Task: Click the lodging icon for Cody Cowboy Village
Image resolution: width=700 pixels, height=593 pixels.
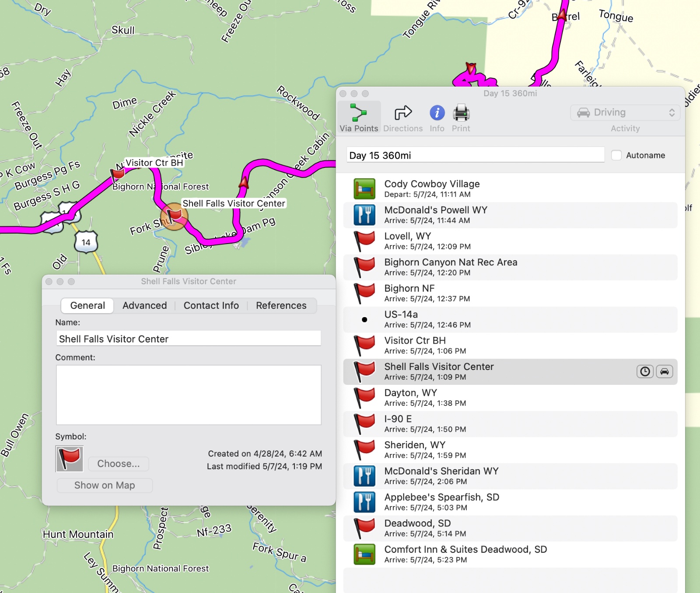Action: coord(364,189)
